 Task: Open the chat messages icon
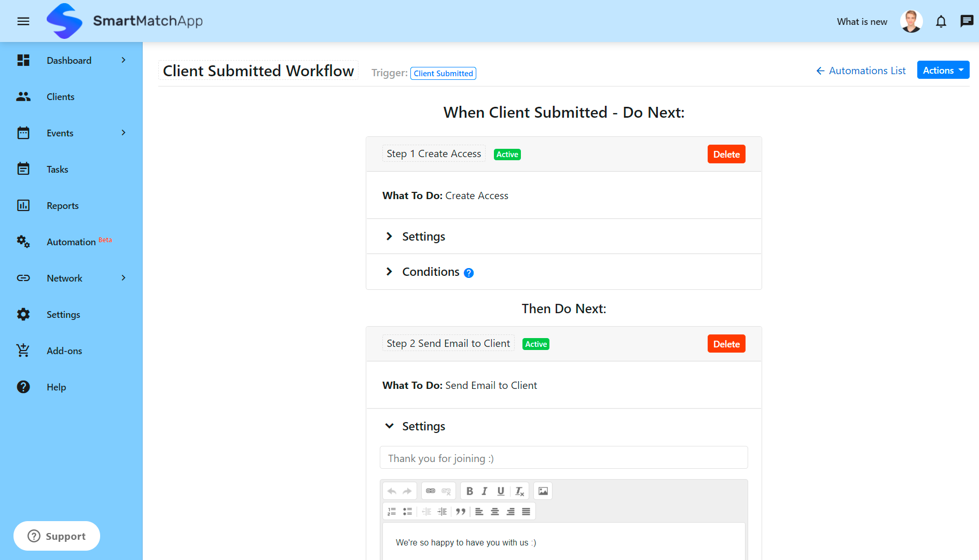(967, 21)
